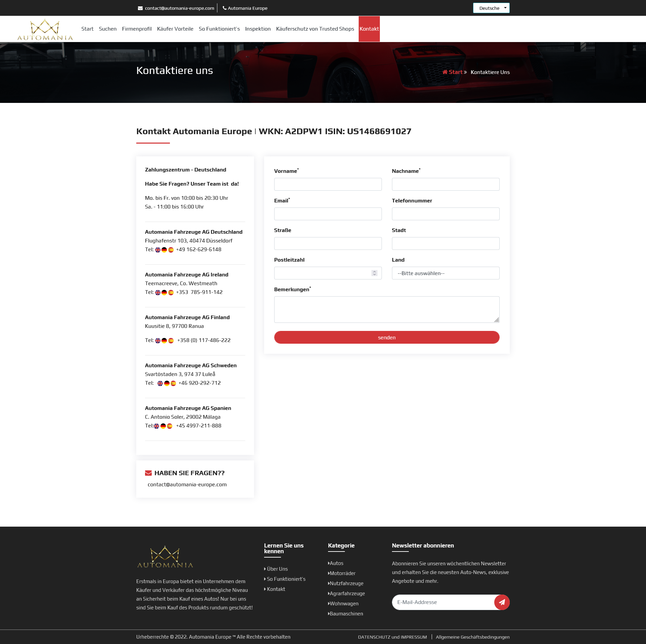Open Käuferschutz von Trusted Shops page
This screenshot has height=644, width=646.
coord(315,29)
